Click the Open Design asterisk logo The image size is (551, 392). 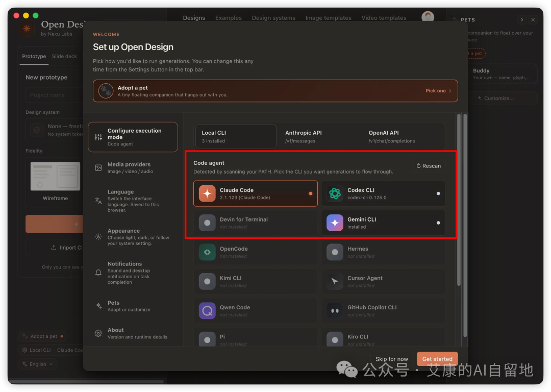[27, 29]
